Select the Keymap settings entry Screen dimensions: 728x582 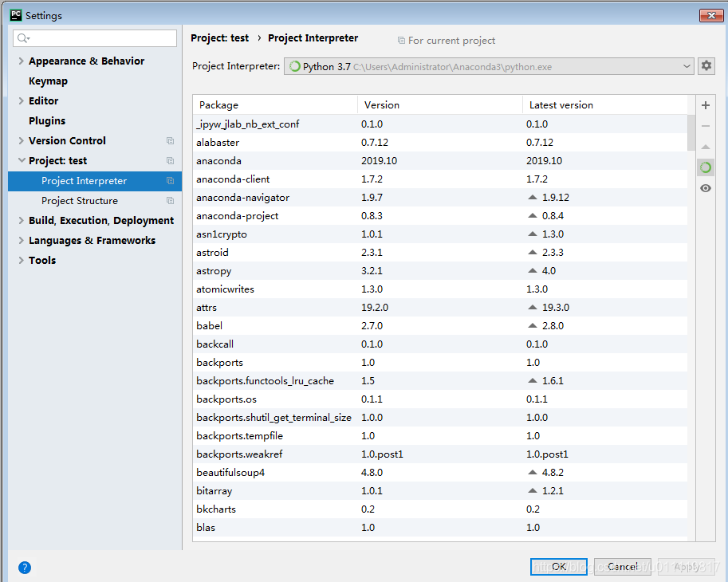(49, 81)
